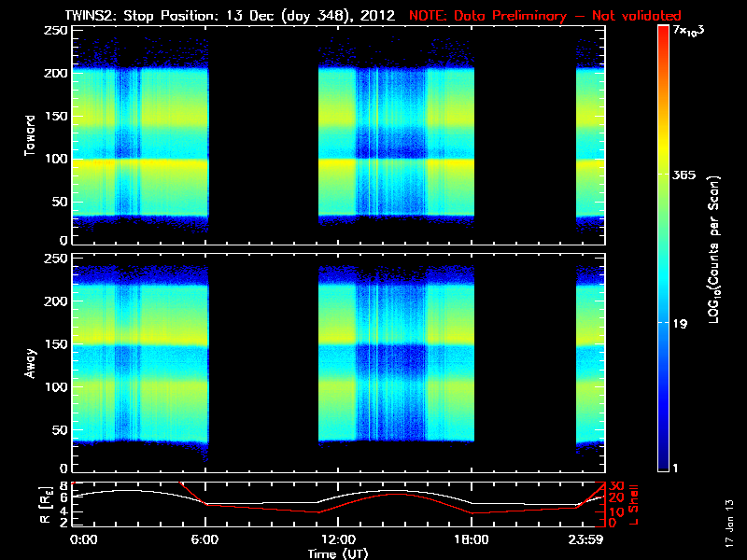The image size is (747, 560).
Task: Click the "1" colorbar minimum value
Action: click(x=675, y=469)
